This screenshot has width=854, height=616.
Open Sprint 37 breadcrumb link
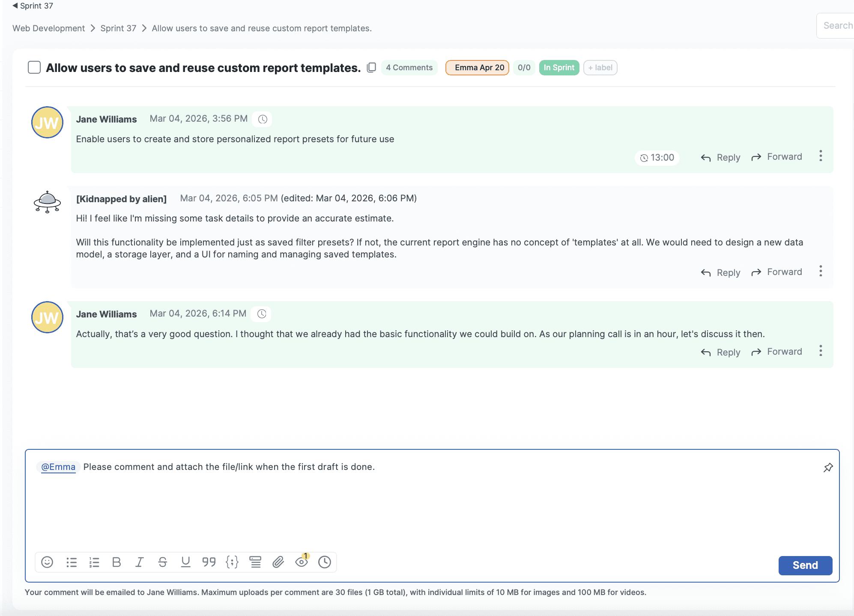(118, 28)
